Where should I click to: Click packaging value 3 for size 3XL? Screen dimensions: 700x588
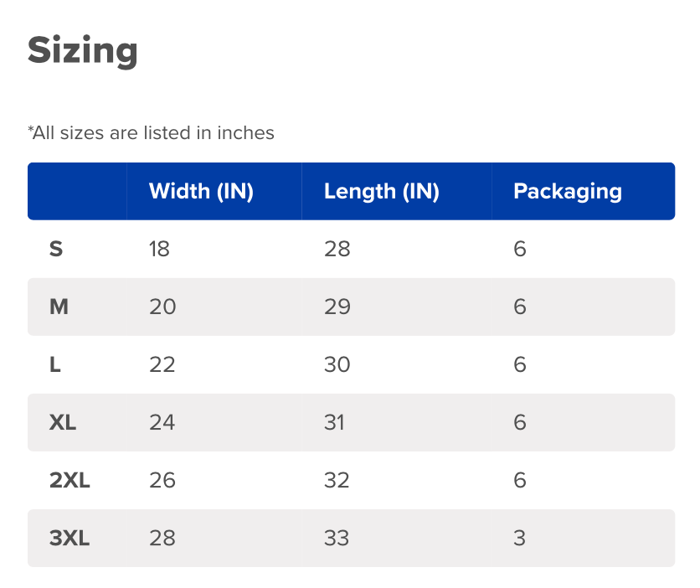click(x=520, y=538)
